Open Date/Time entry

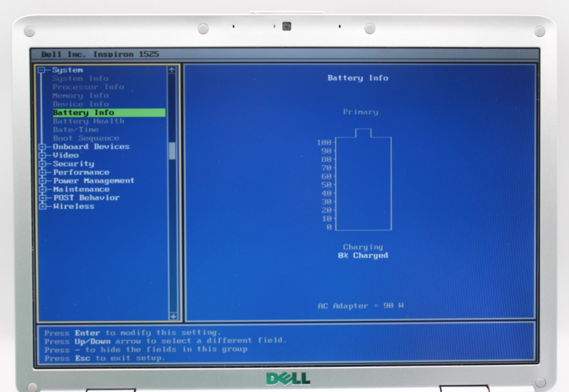tap(76, 130)
